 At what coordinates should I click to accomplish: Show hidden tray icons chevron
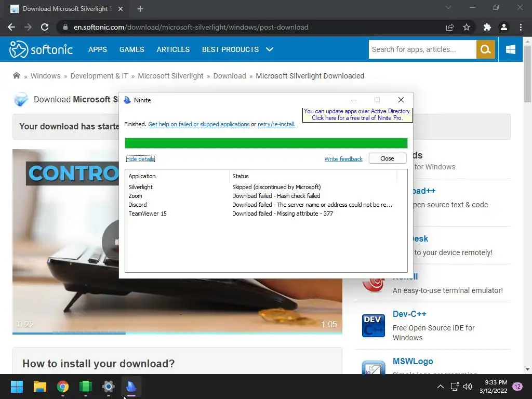pyautogui.click(x=441, y=387)
